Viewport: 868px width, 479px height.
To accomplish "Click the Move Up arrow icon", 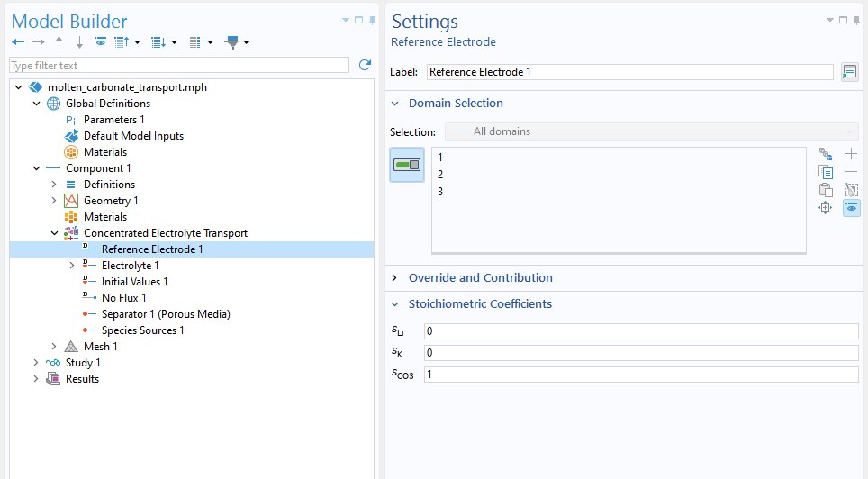I will [x=59, y=42].
